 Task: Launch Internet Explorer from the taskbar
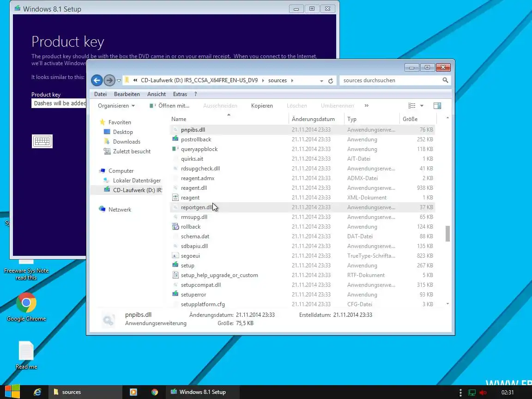[x=37, y=392]
